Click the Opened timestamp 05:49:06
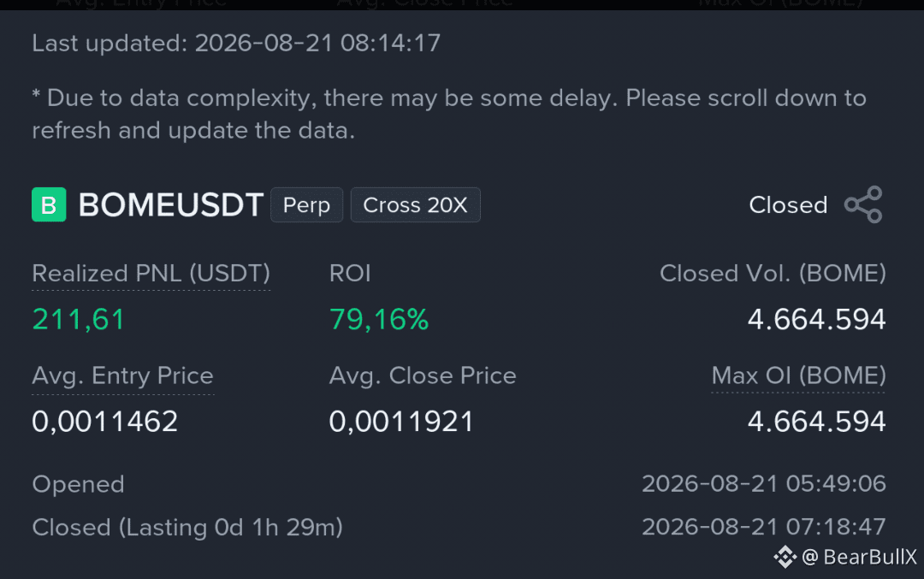This screenshot has width=924, height=579. [x=764, y=483]
